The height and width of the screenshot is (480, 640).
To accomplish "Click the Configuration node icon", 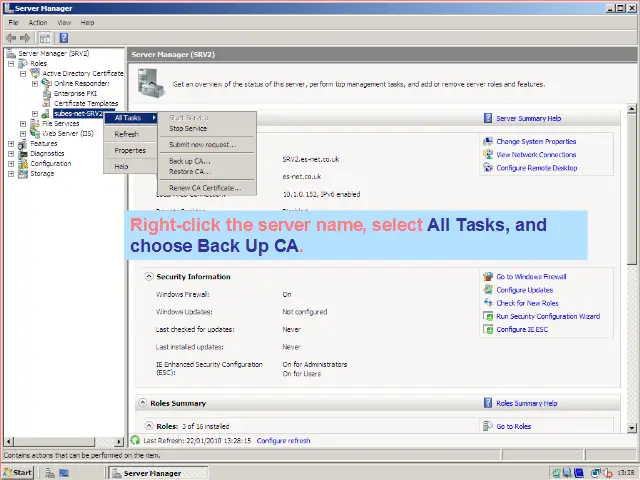I will 23,164.
